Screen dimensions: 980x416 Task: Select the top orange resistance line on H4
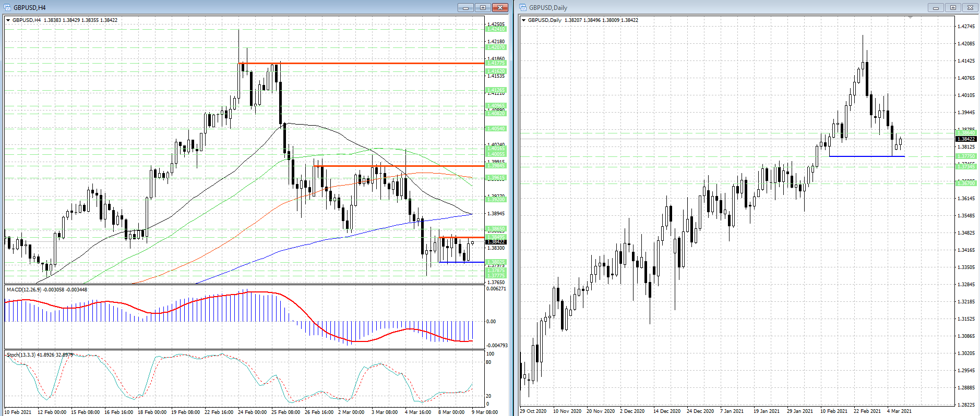tap(361, 64)
